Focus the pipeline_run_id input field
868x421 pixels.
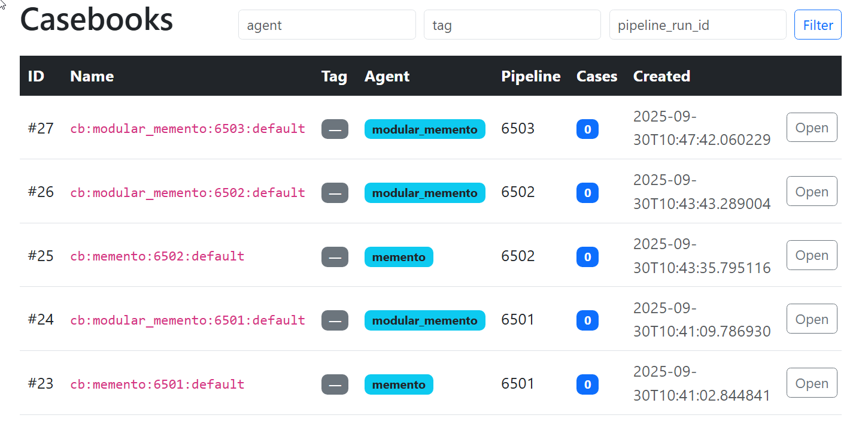point(697,25)
